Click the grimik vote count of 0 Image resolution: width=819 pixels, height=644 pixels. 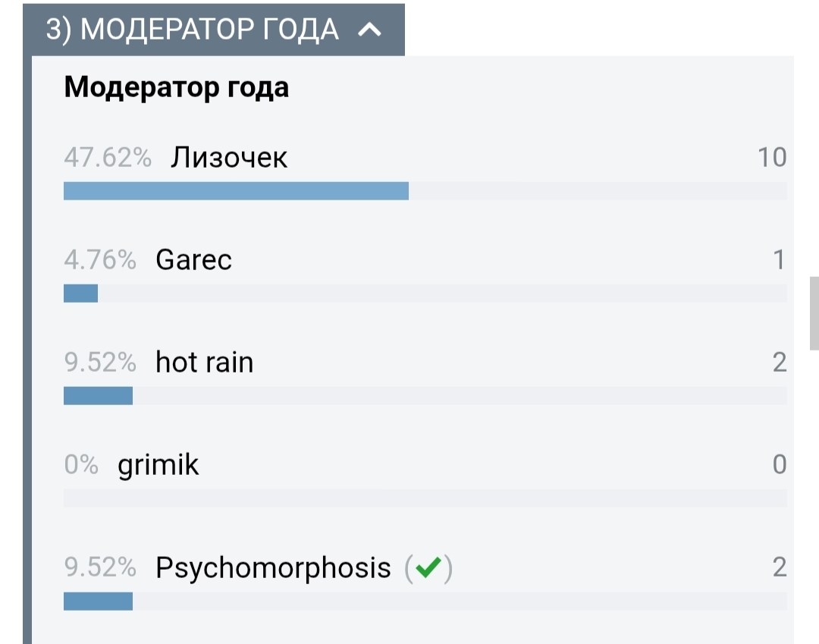click(779, 465)
